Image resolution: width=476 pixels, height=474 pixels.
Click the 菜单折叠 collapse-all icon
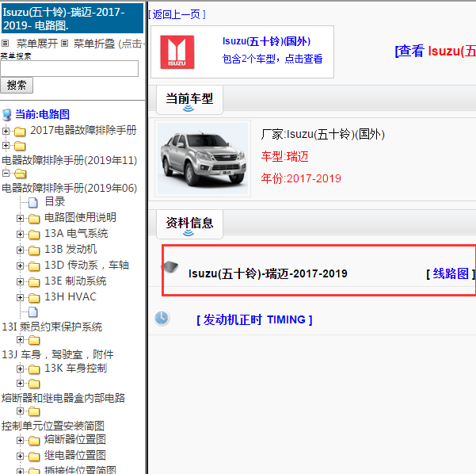pos(64,44)
